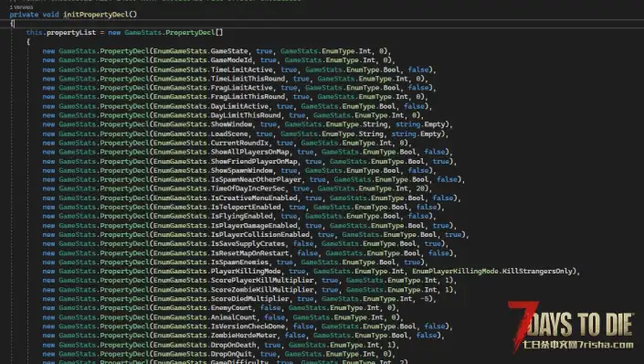Click ShowFriendPlayerOnMap identifier

(254, 161)
